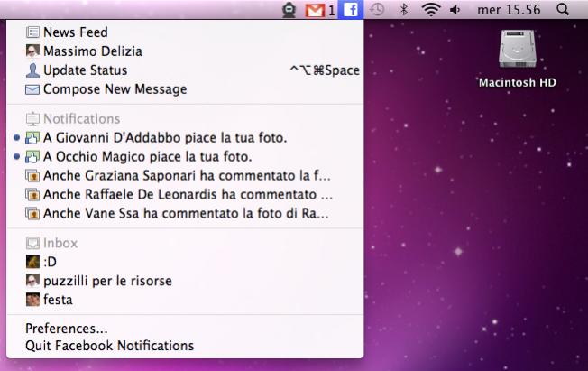
Task: Open the Facebook menu bar icon
Action: pyautogui.click(x=351, y=9)
